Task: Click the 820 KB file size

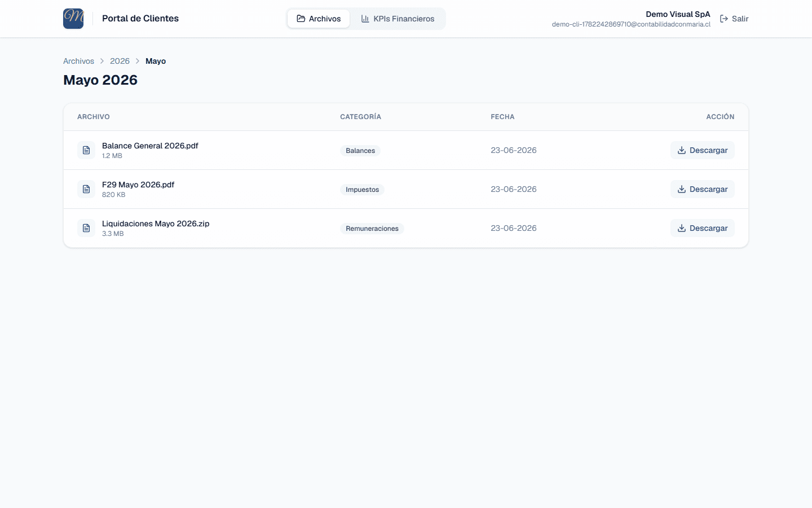Action: tap(114, 195)
